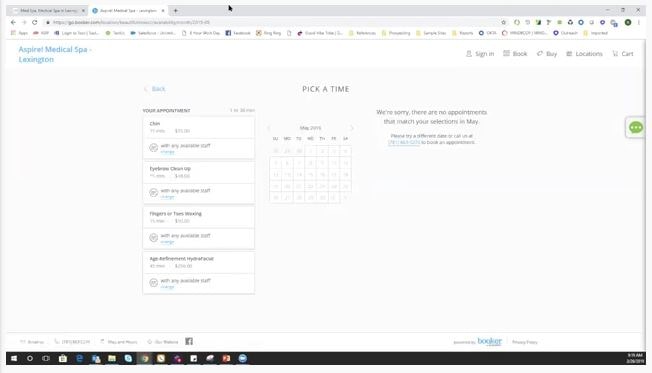
Task: Open Cortana search circle in taskbar
Action: [30, 358]
